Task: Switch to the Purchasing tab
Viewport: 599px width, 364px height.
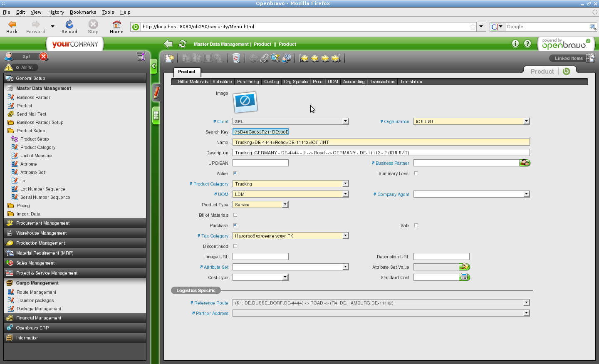Action: 248,82
